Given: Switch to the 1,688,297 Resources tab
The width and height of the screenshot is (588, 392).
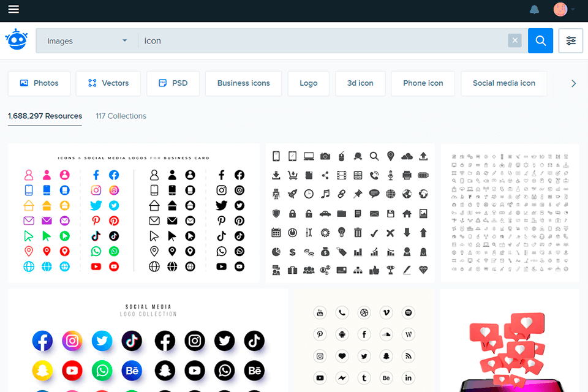Looking at the screenshot, I should pos(45,116).
